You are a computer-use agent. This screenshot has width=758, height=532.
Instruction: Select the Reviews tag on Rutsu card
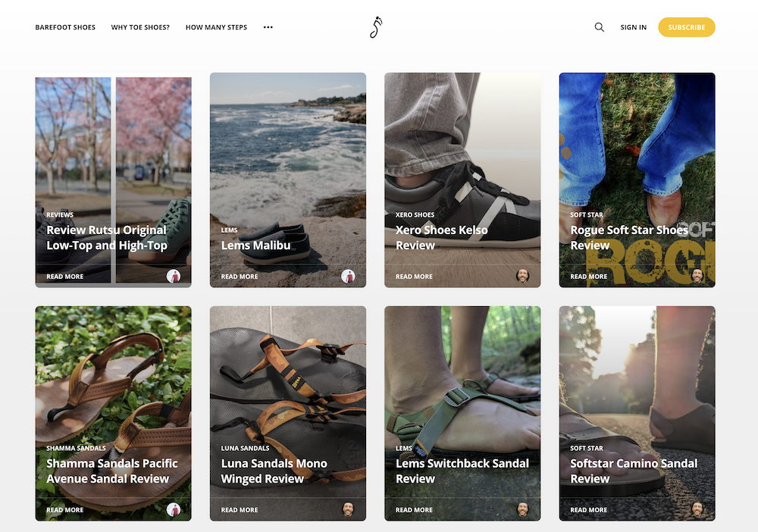pyautogui.click(x=60, y=214)
